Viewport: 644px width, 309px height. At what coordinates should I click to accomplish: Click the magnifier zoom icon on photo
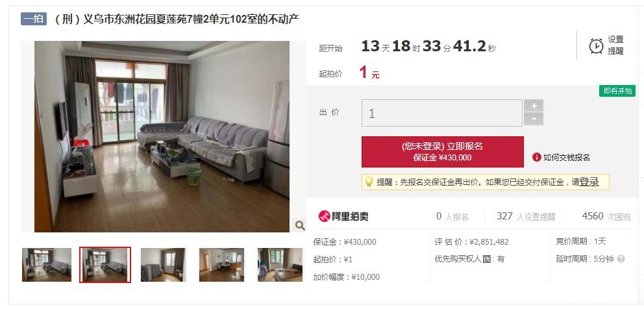coord(300,225)
